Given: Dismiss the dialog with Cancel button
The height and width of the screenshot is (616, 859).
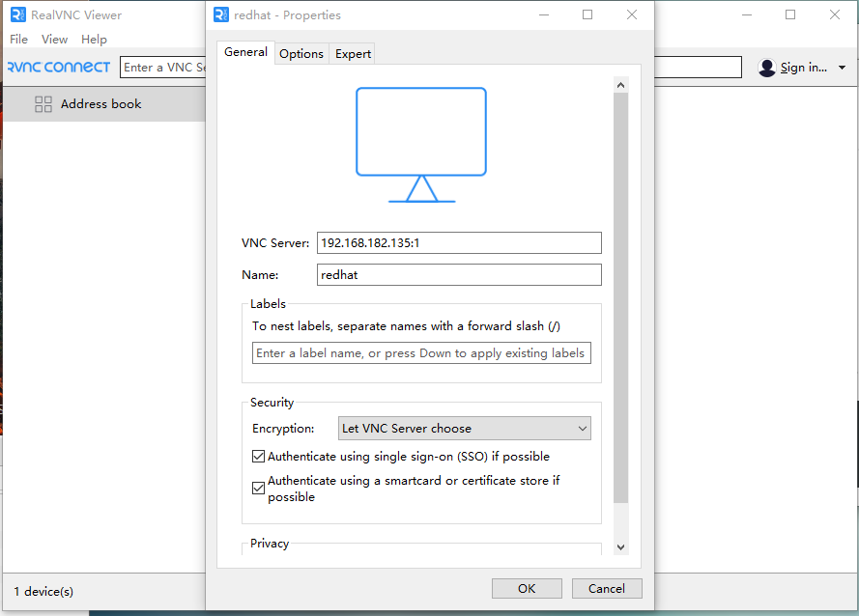Looking at the screenshot, I should [x=607, y=589].
